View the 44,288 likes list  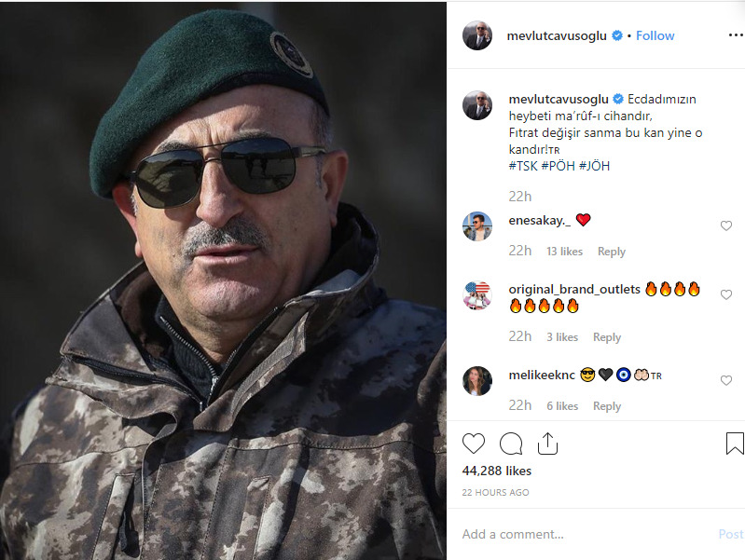(x=497, y=471)
